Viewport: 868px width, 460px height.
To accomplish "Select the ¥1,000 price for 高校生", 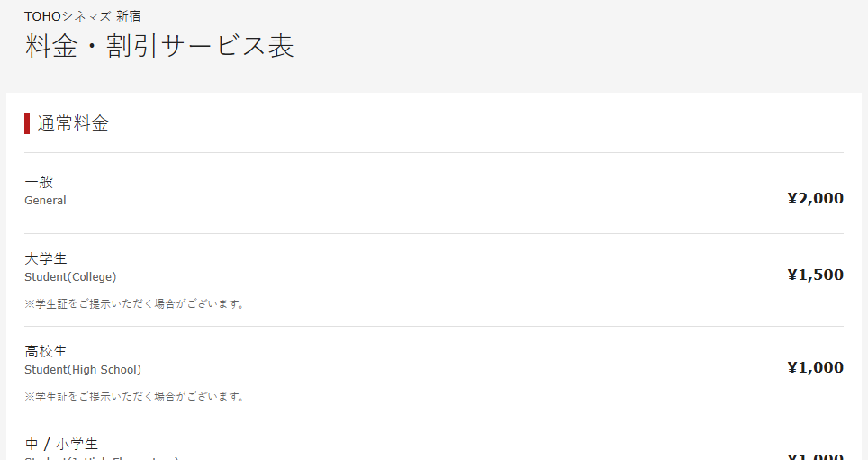I will [815, 367].
